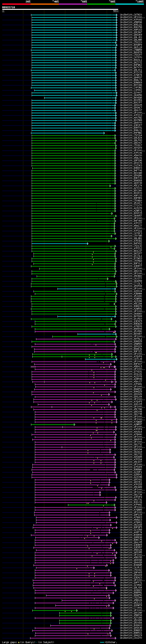This screenshot has width=146, height=644.
Task: Select hit UniRef100_B6V6Q6
Action: point(131,98)
